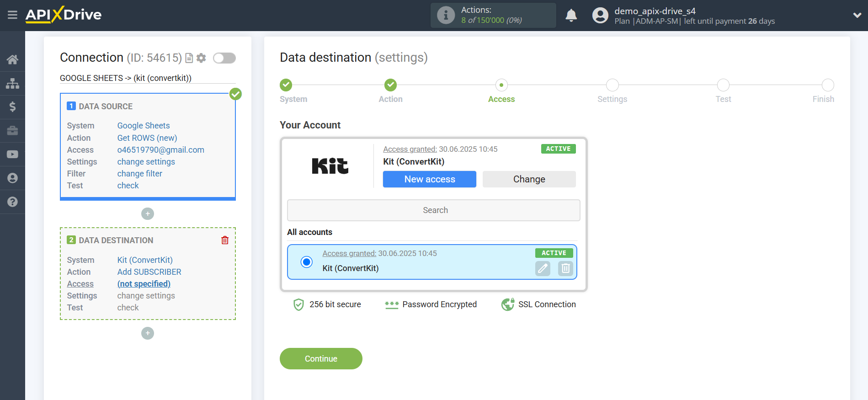This screenshot has width=868, height=400.
Task: Go to the Action step
Action: 390,85
